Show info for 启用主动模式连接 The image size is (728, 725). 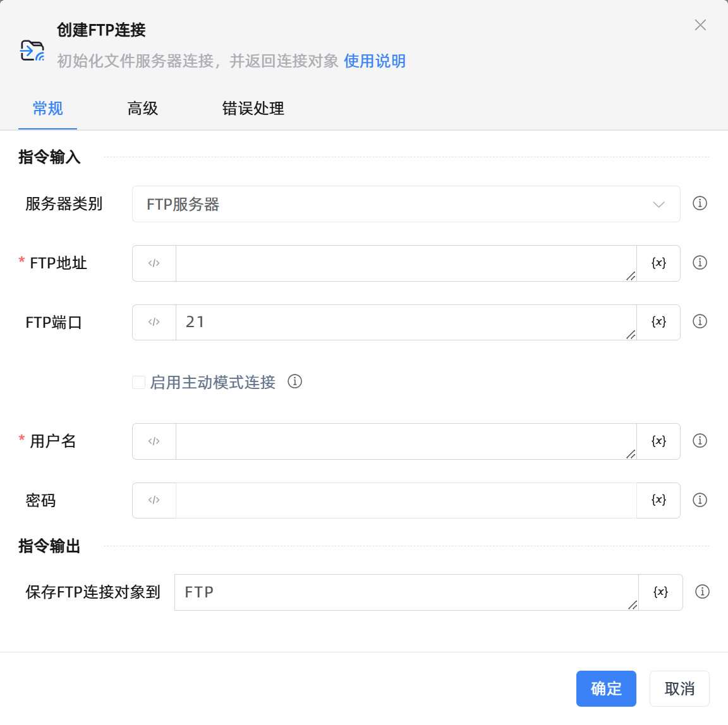pyautogui.click(x=295, y=381)
